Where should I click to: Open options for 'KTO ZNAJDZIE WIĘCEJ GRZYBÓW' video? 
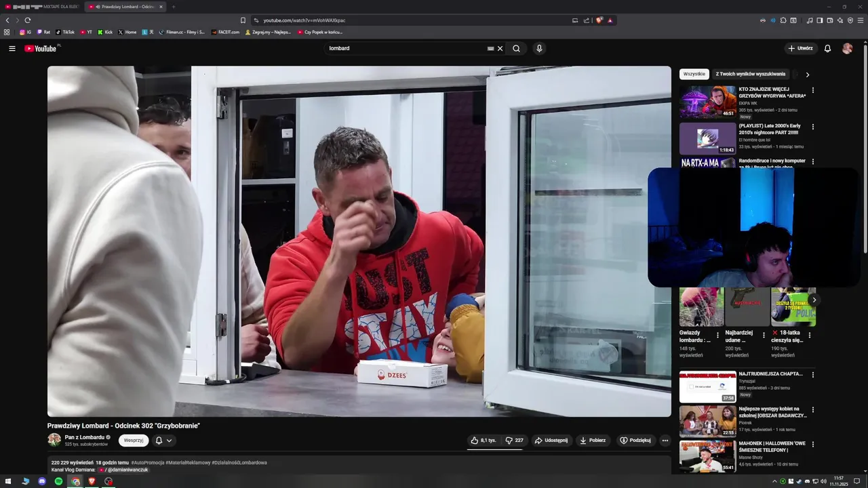click(x=812, y=90)
